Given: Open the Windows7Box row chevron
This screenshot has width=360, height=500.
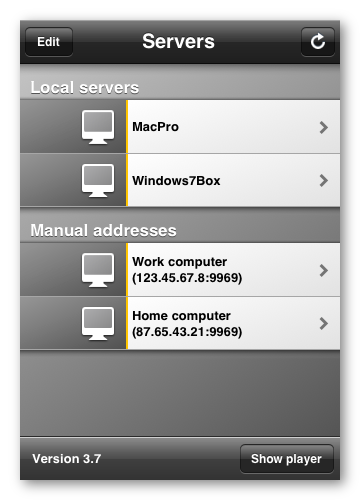Looking at the screenshot, I should [324, 181].
